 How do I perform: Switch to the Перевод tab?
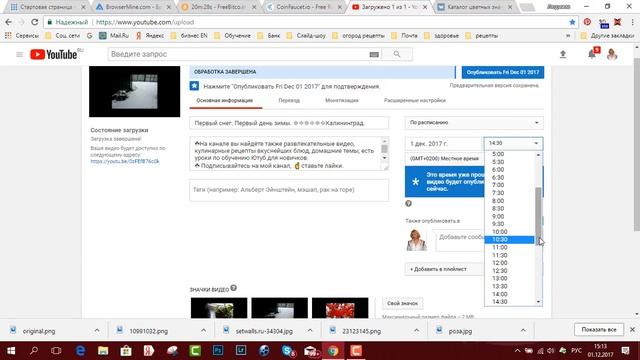pyautogui.click(x=289, y=100)
